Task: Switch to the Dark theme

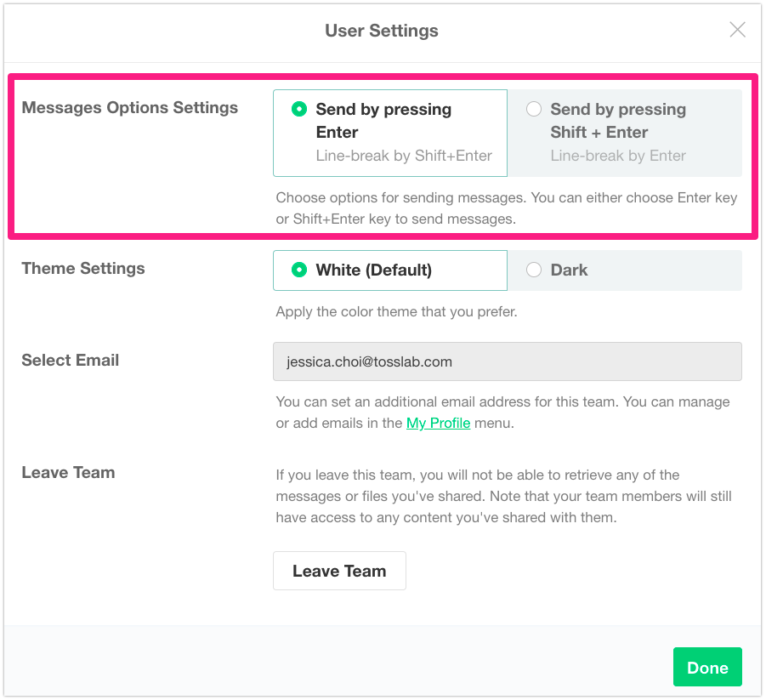Action: pos(534,270)
